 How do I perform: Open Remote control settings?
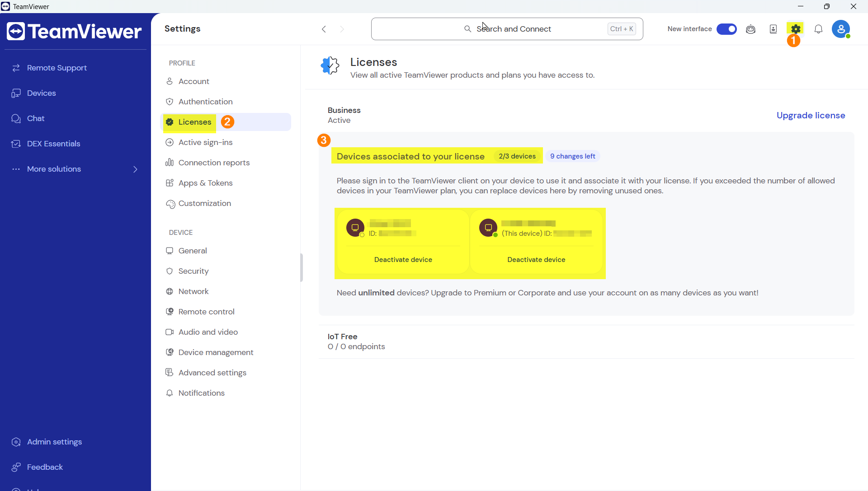(x=226, y=312)
